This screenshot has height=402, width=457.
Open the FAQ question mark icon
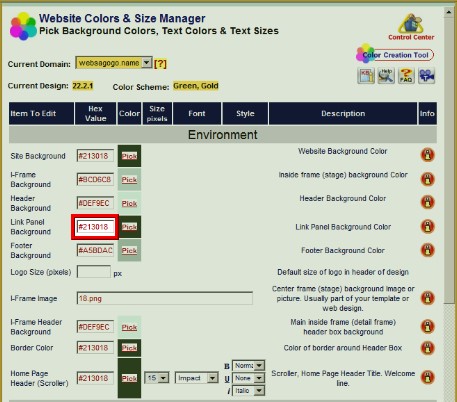tap(406, 75)
